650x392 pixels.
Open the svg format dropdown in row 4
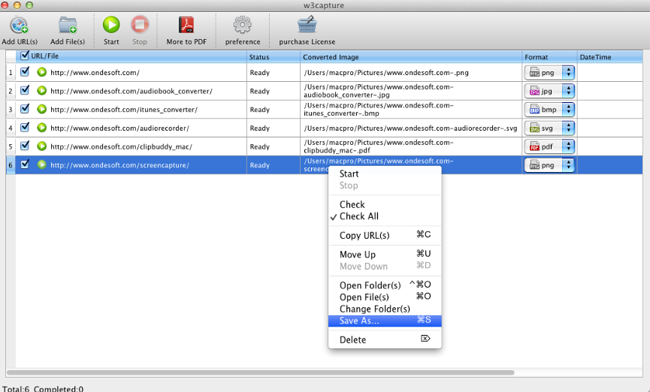tap(549, 128)
